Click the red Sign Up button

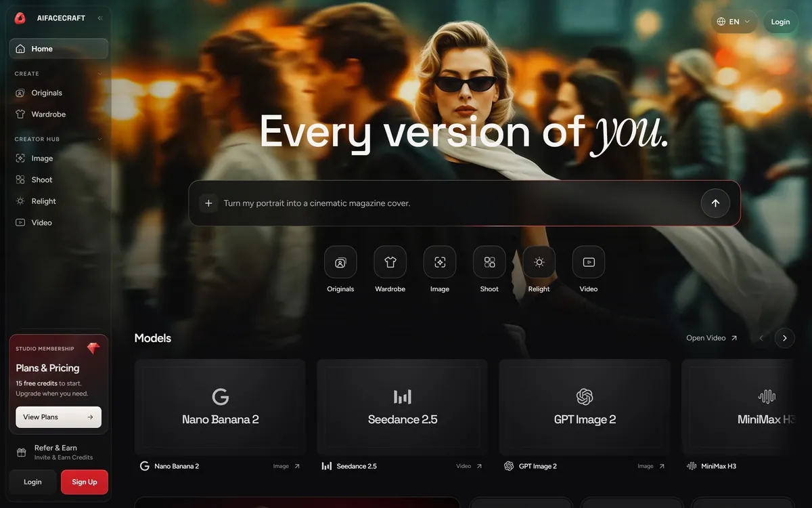[85, 482]
